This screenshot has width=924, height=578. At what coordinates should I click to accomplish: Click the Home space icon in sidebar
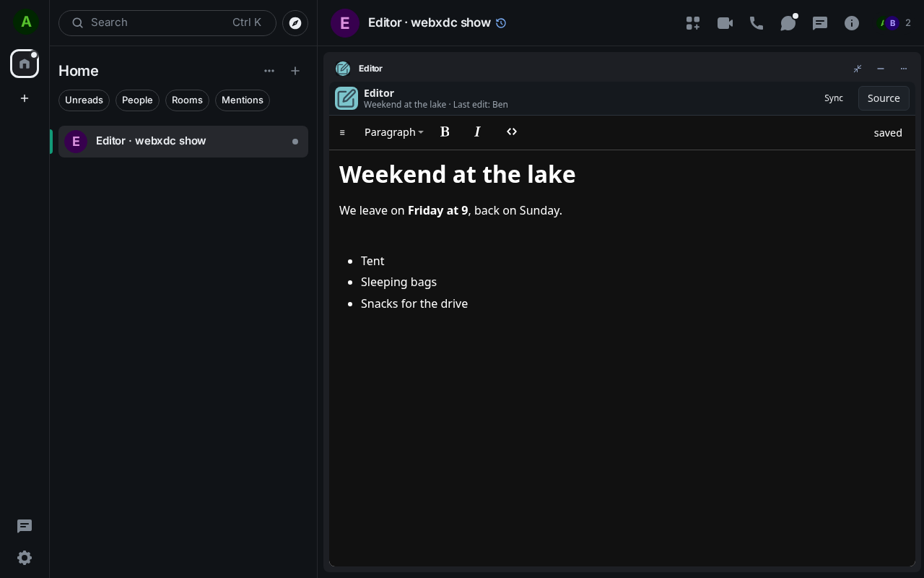[25, 64]
